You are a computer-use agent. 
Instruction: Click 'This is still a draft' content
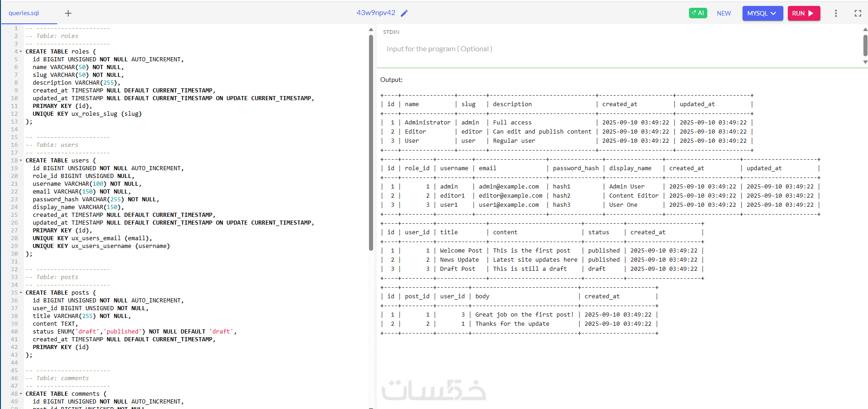[x=530, y=269]
